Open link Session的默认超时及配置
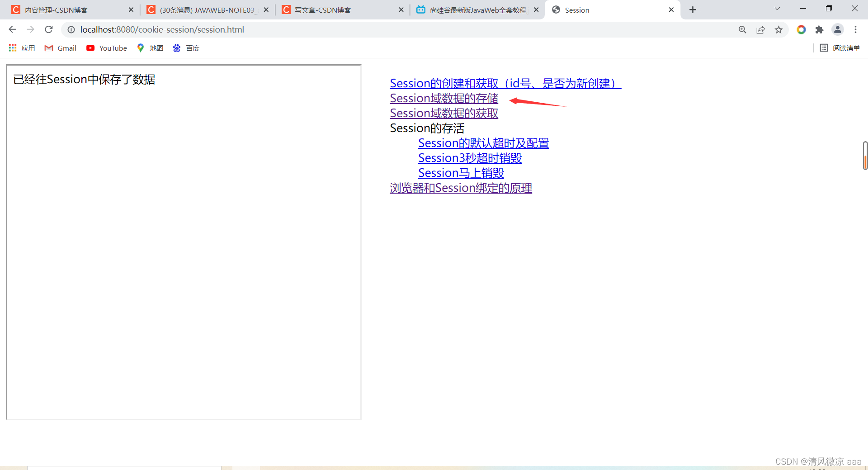The height and width of the screenshot is (470, 868). [483, 143]
